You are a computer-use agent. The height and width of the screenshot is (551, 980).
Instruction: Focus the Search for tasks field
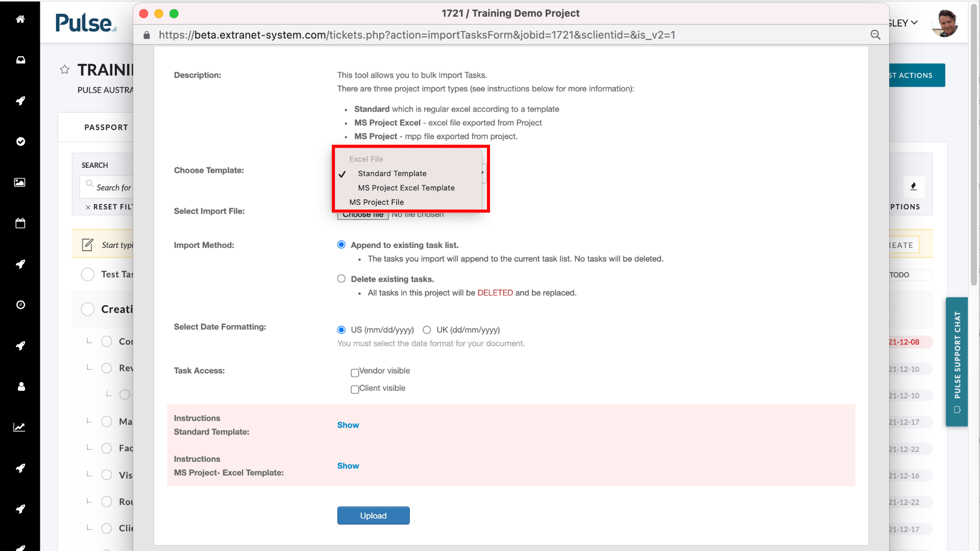point(106,187)
